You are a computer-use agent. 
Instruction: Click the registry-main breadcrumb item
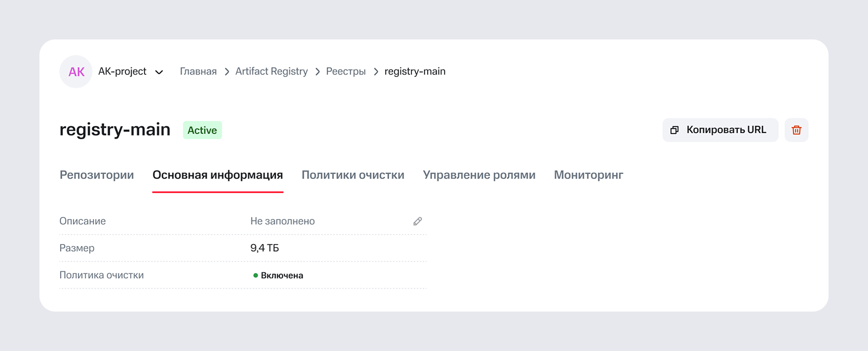click(x=415, y=71)
